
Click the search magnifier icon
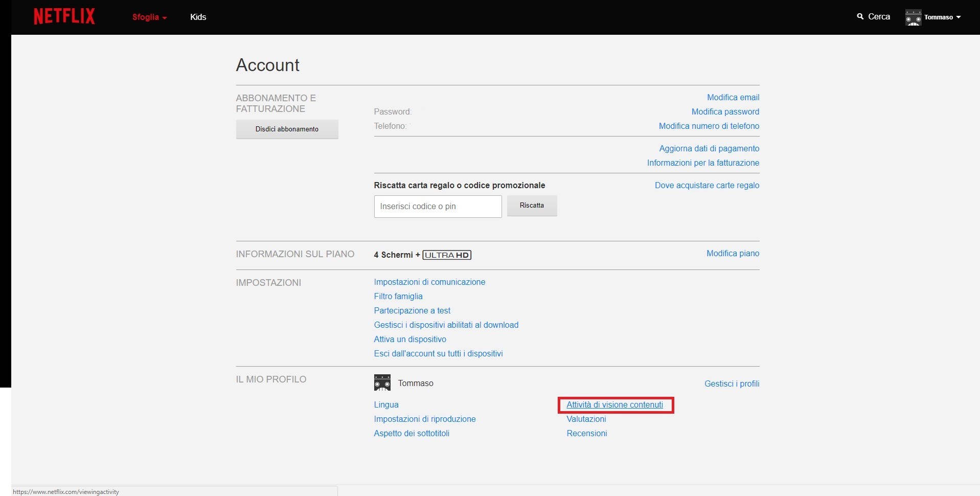point(860,17)
